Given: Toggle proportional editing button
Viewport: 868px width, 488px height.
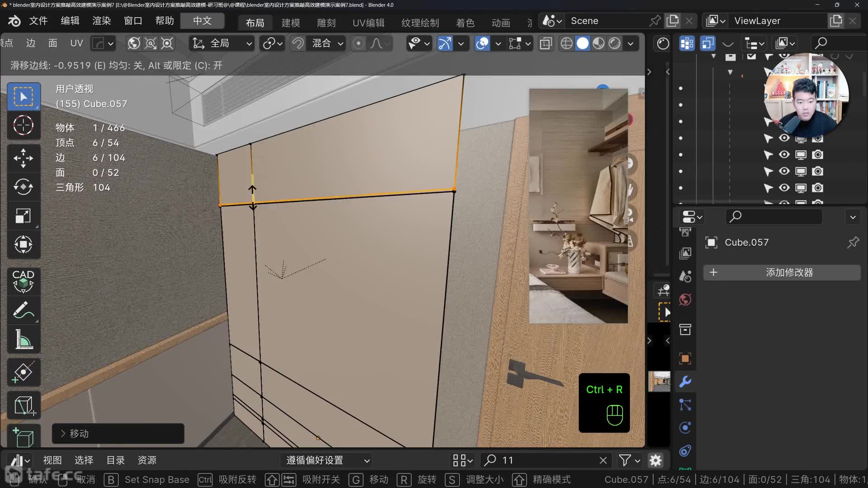Looking at the screenshot, I should pos(358,43).
